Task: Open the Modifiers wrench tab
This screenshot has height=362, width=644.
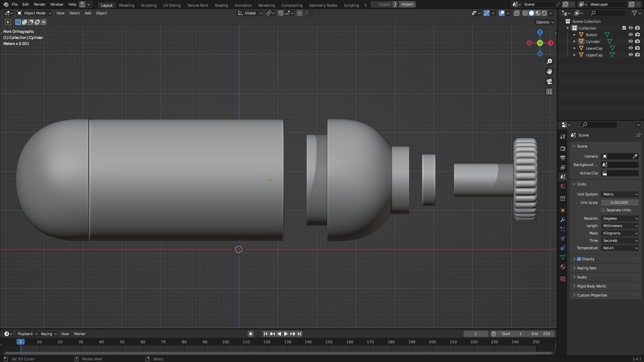Action: 563,220
